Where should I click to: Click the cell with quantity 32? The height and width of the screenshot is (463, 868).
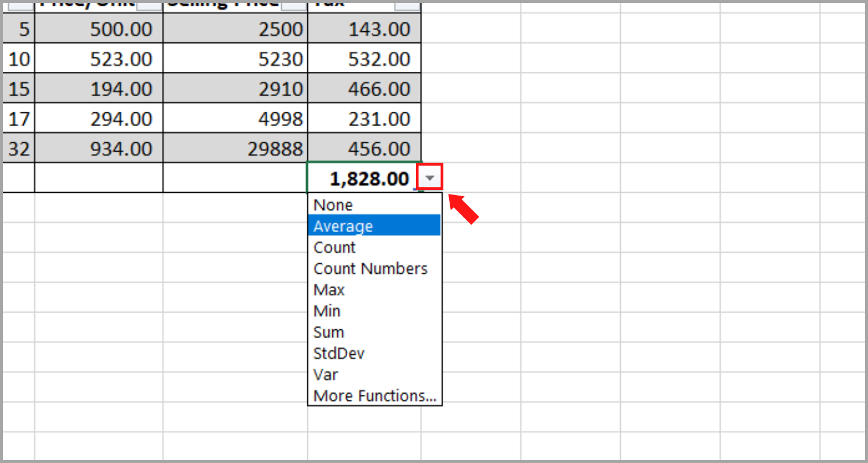pos(19,148)
